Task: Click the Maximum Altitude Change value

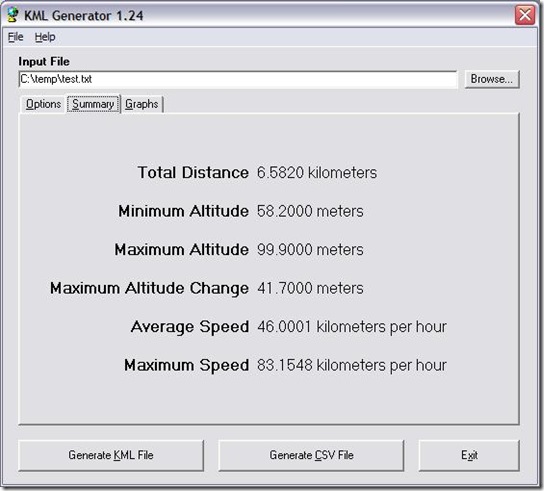Action: tap(310, 288)
